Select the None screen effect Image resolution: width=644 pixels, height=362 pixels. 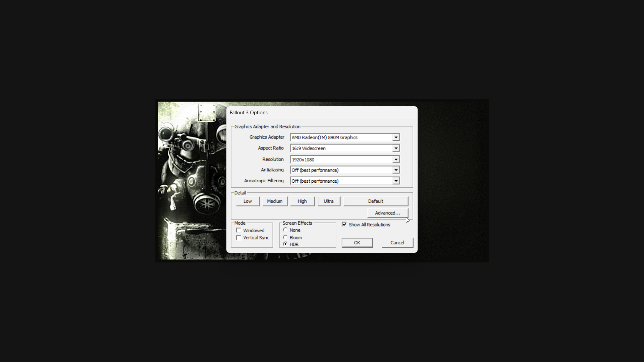tap(285, 230)
